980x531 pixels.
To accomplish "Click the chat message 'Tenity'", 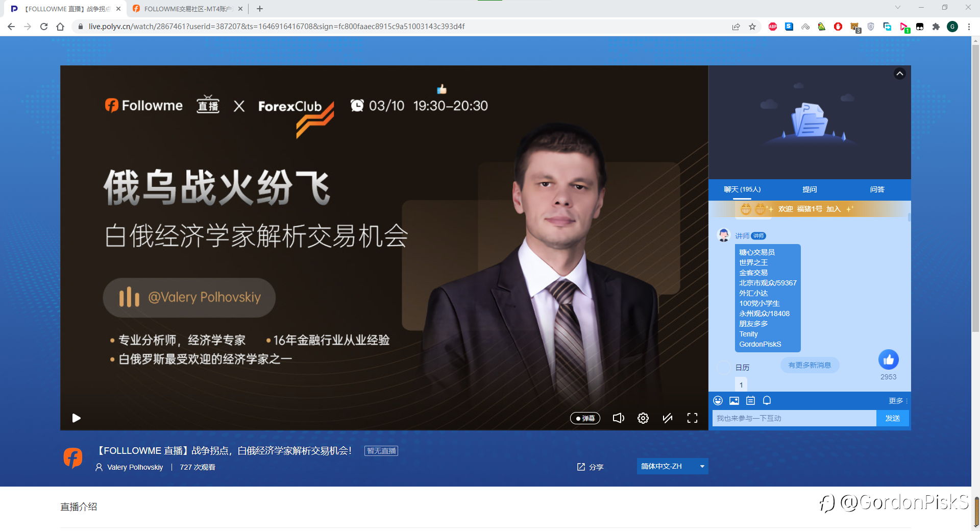I will pyautogui.click(x=748, y=334).
